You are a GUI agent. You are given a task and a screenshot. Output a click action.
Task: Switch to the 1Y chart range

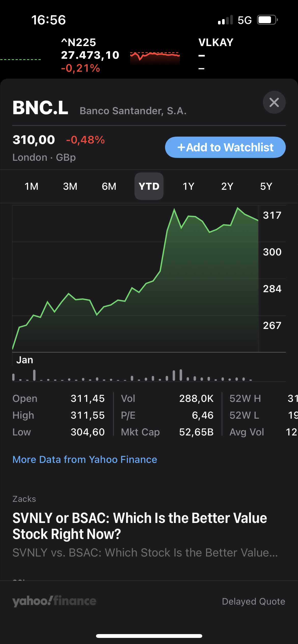(188, 186)
